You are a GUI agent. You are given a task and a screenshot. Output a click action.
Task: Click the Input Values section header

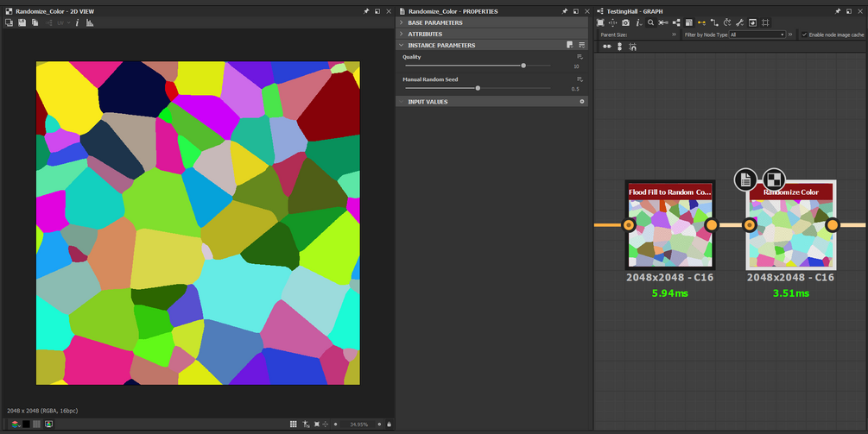(428, 102)
